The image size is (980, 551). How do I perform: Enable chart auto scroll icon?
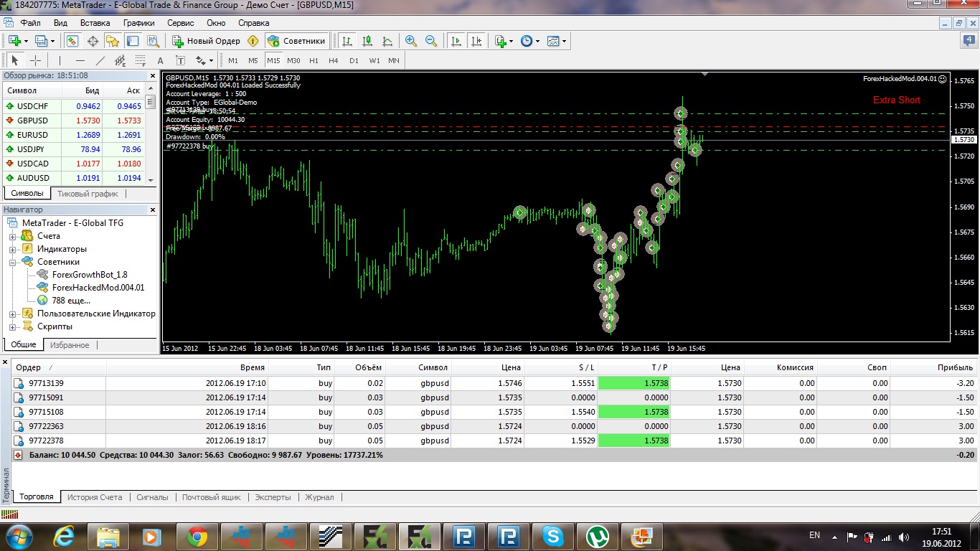point(456,41)
